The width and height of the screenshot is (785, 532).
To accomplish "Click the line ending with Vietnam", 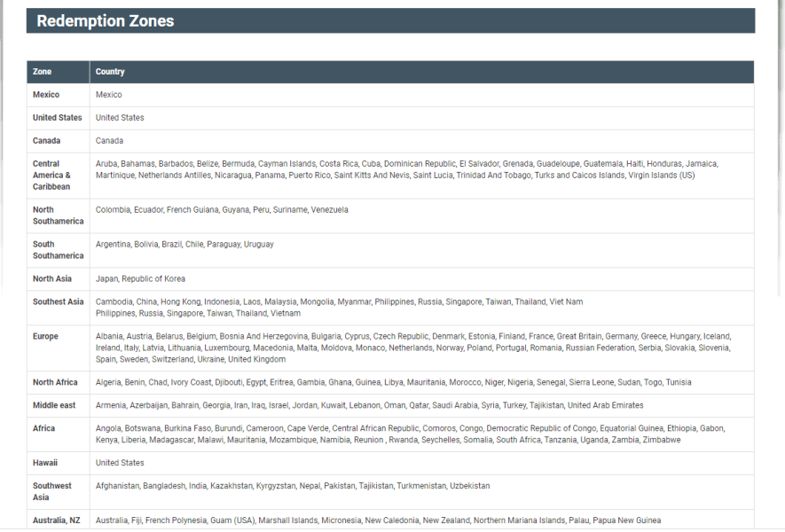I will (x=199, y=313).
